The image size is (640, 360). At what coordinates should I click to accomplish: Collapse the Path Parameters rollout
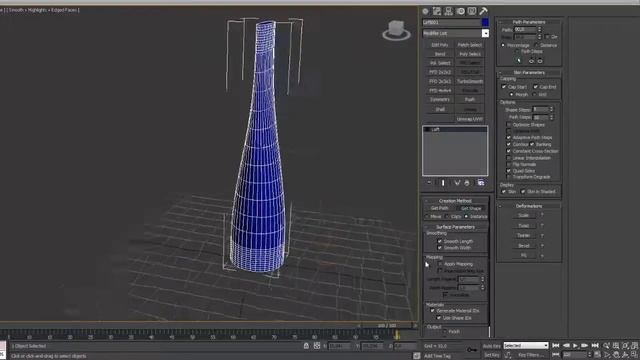pyautogui.click(x=529, y=22)
